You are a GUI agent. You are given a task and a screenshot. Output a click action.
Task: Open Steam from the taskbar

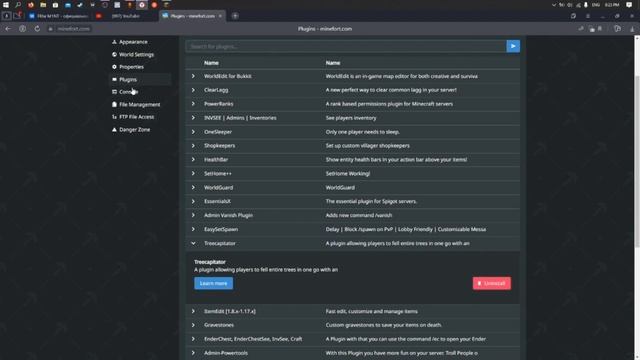[80, 5]
